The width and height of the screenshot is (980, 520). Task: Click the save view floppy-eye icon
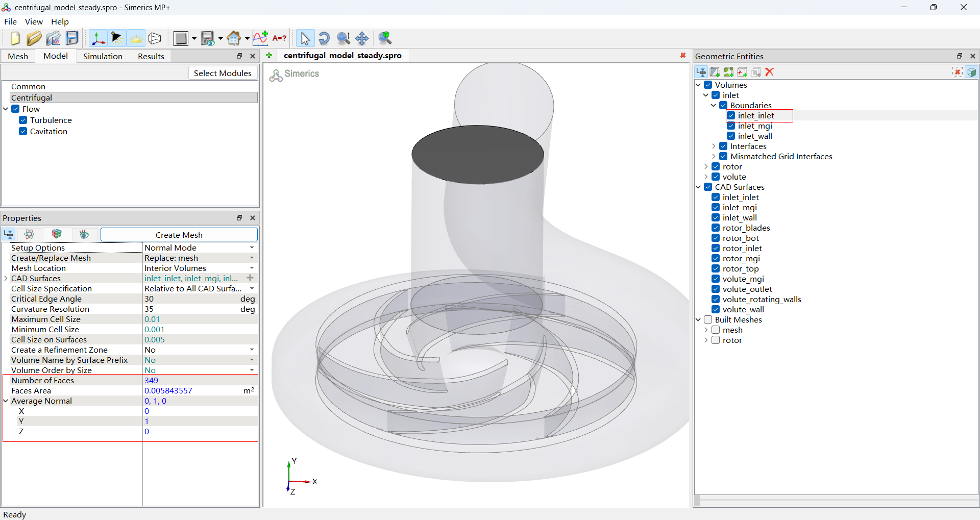(208, 38)
